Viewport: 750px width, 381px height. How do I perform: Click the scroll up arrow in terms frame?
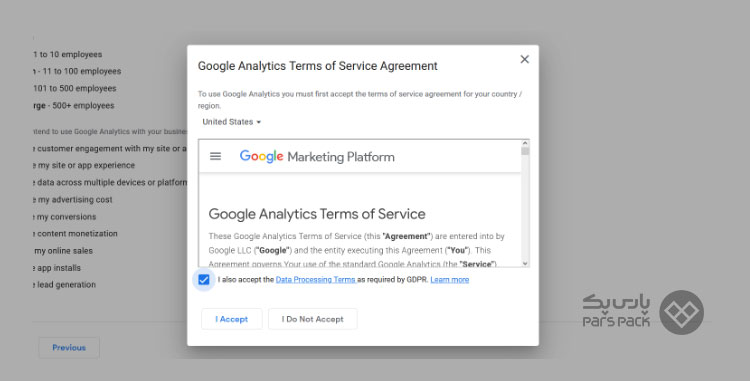525,143
